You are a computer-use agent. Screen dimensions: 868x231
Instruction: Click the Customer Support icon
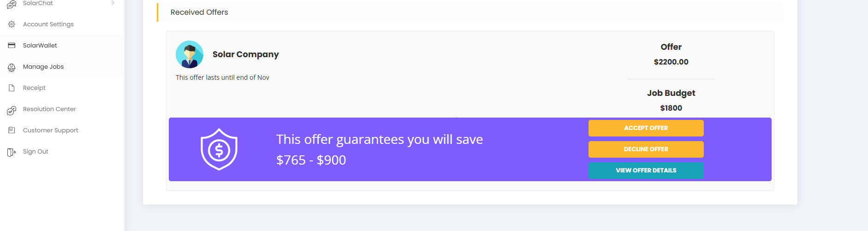[12, 130]
